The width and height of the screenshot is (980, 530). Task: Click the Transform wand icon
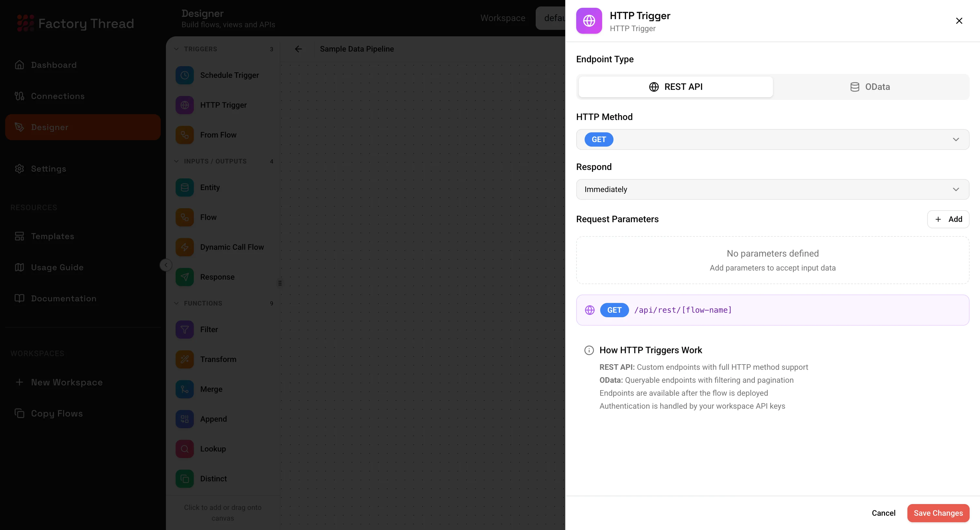[184, 359]
